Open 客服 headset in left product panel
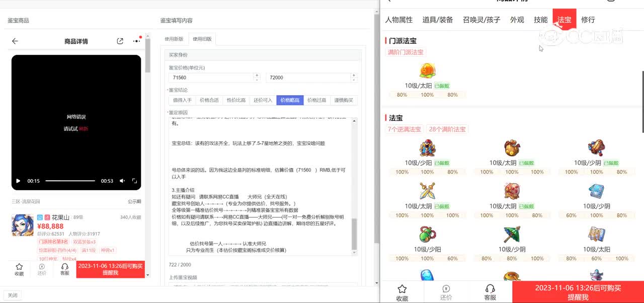The image size is (644, 303). point(64,269)
